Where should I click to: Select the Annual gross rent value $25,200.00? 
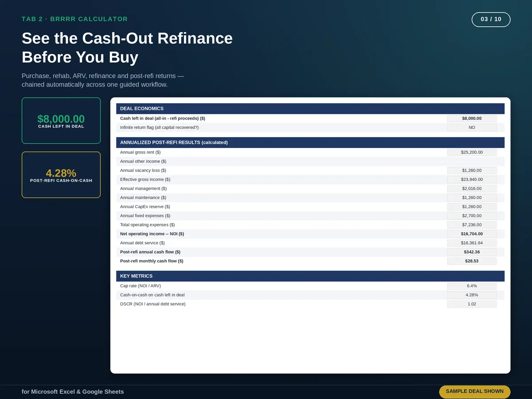pos(472,153)
